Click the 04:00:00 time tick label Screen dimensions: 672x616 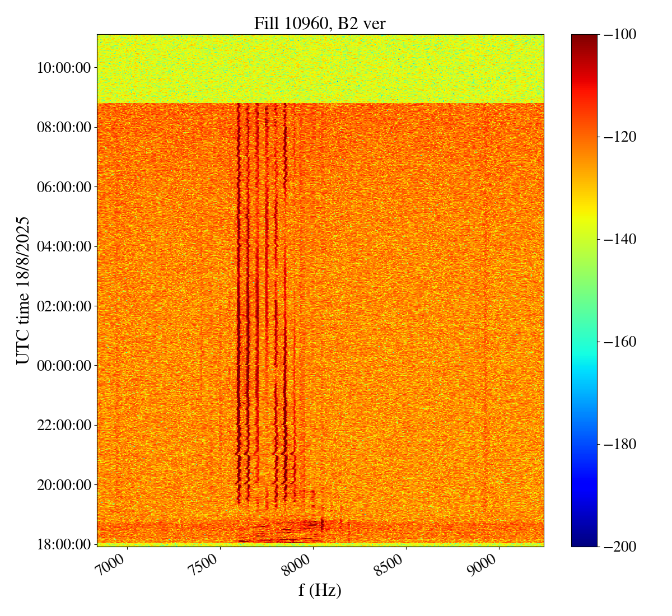63,246
